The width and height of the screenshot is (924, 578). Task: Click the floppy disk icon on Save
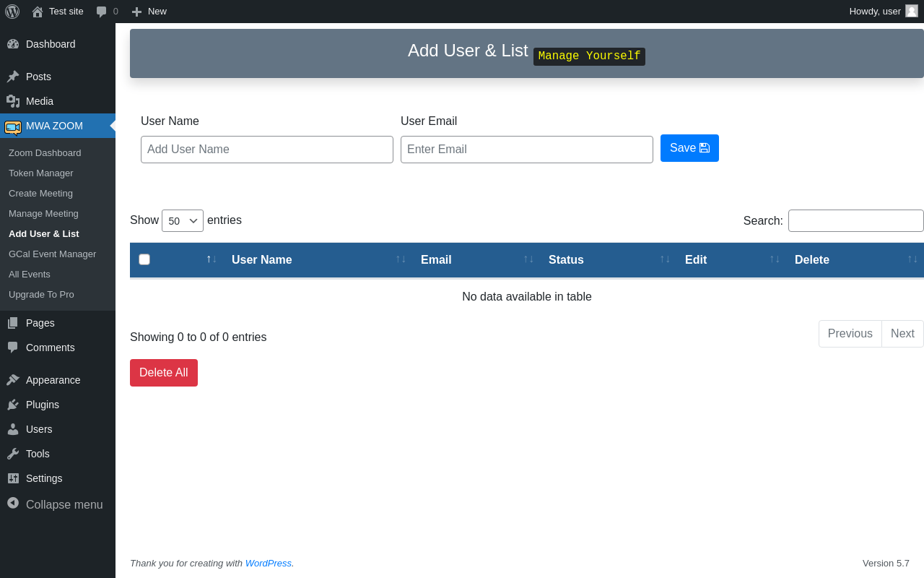(705, 148)
